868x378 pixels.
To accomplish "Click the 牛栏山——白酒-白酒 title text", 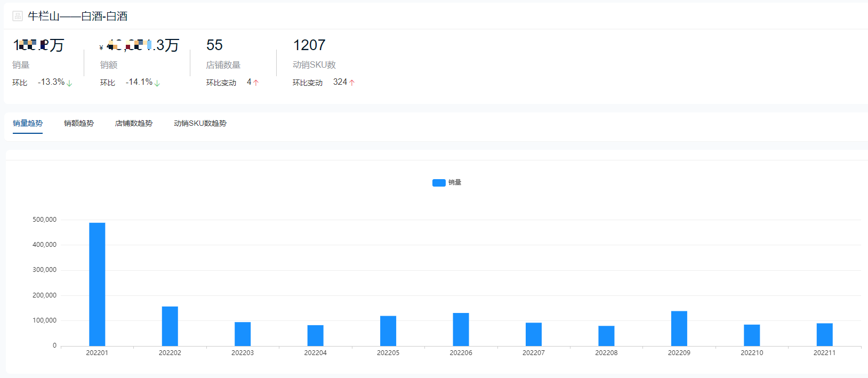I will tap(78, 16).
